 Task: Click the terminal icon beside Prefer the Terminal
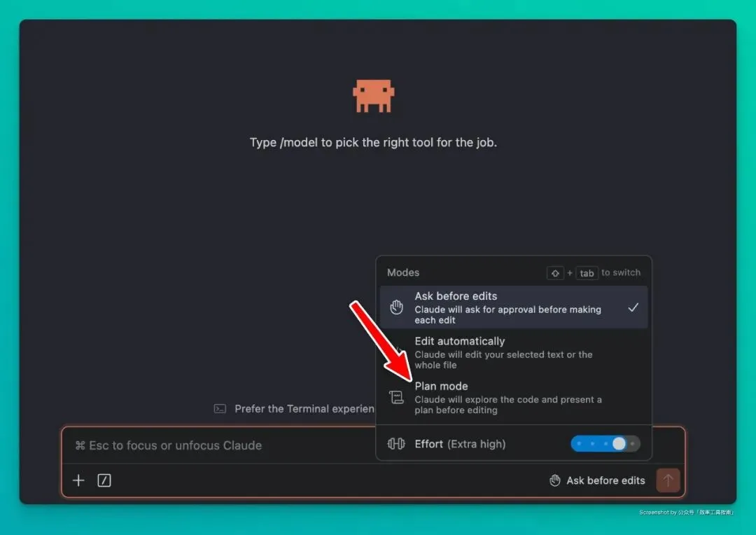tap(220, 409)
